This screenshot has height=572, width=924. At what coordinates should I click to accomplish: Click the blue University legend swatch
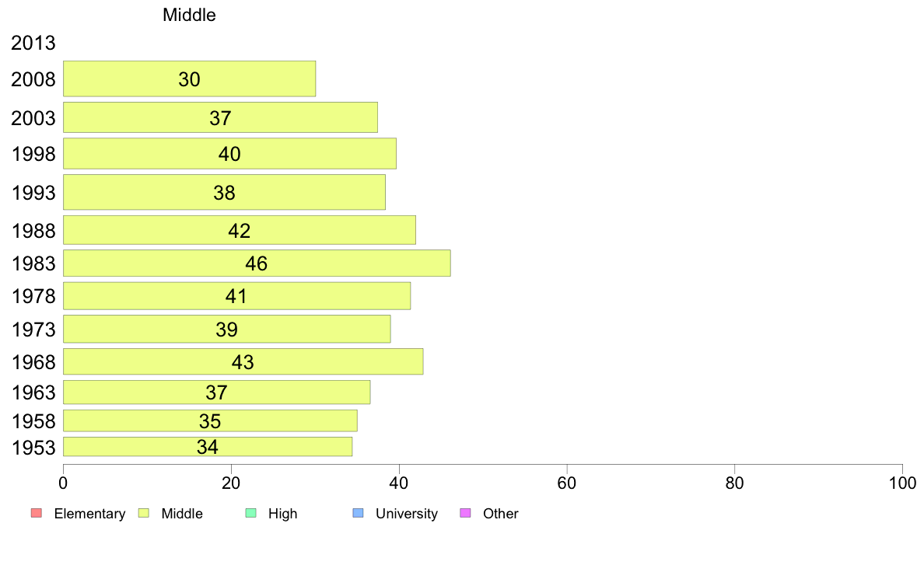coord(359,513)
